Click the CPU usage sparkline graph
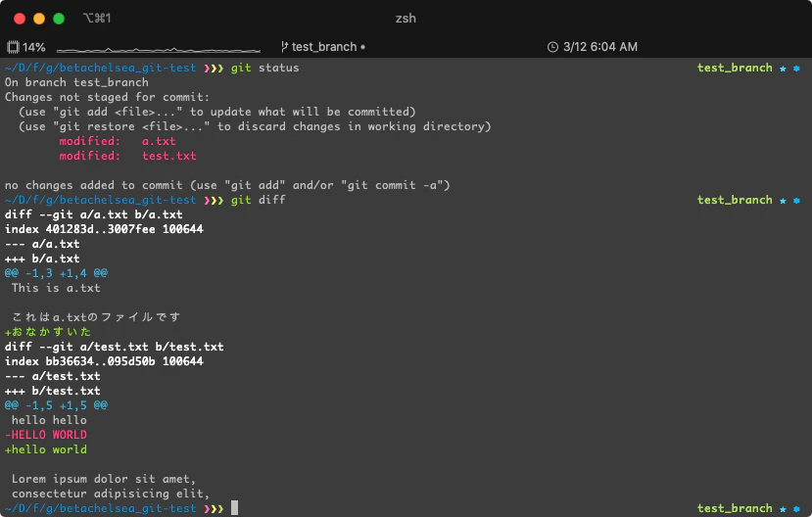This screenshot has width=812, height=517. pyautogui.click(x=158, y=50)
